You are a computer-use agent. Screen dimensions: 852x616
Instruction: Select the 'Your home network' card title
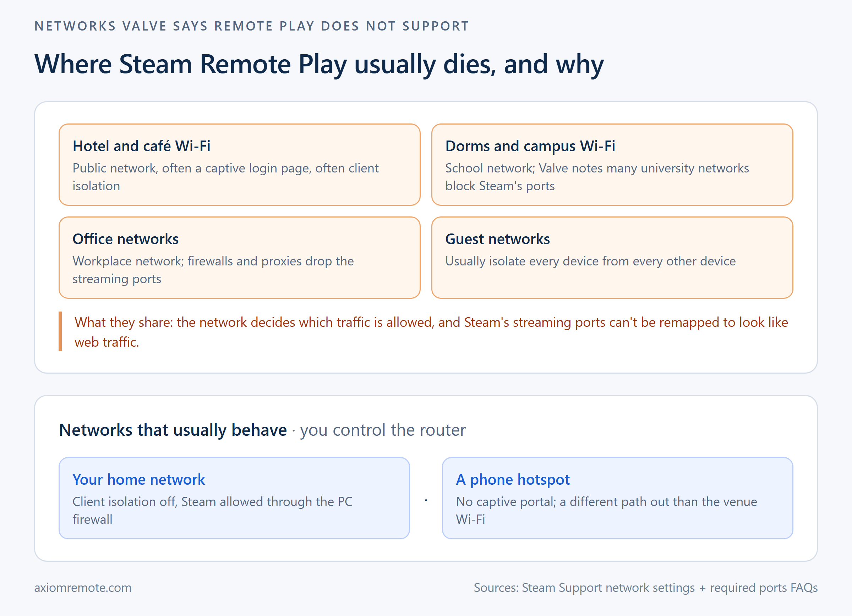point(138,480)
